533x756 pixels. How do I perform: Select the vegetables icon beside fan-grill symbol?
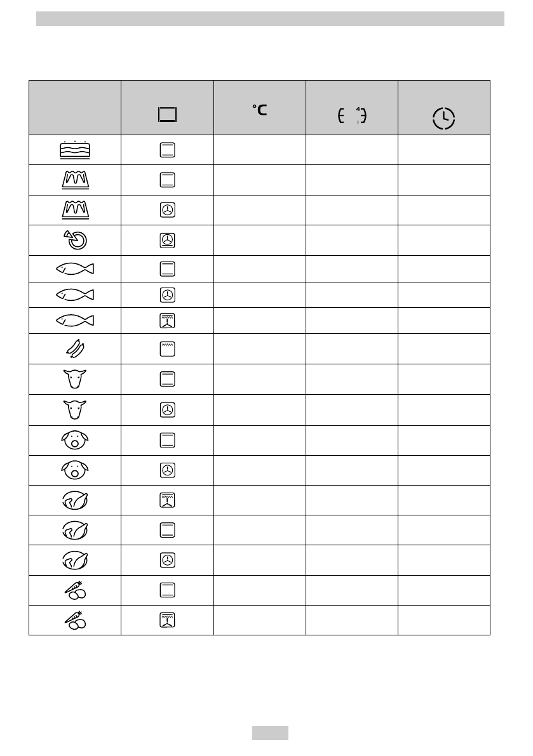[75, 620]
